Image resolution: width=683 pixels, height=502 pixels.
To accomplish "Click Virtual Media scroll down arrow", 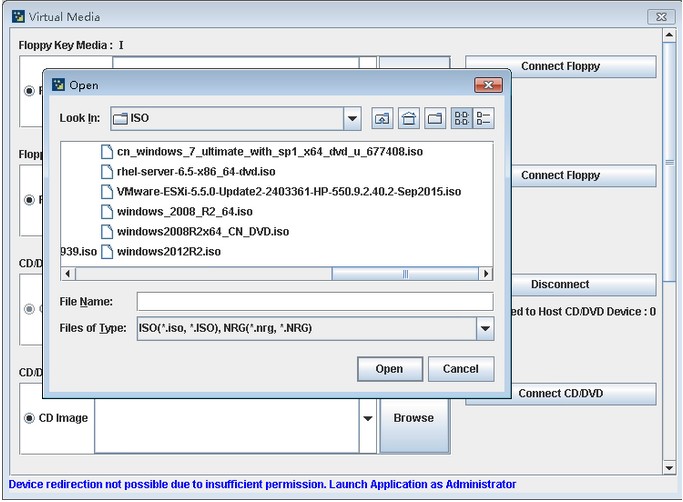I will click(669, 468).
